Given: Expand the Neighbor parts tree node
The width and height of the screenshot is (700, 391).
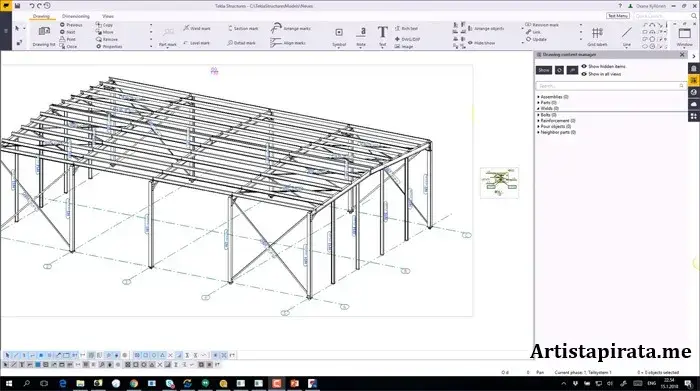Looking at the screenshot, I should click(x=538, y=133).
